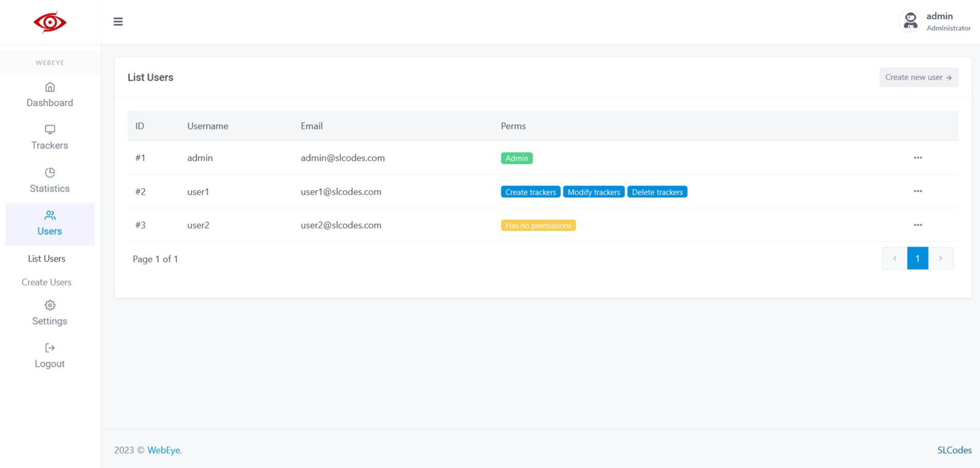Open the Statistics pie chart icon
The image size is (980, 468).
coord(50,173)
